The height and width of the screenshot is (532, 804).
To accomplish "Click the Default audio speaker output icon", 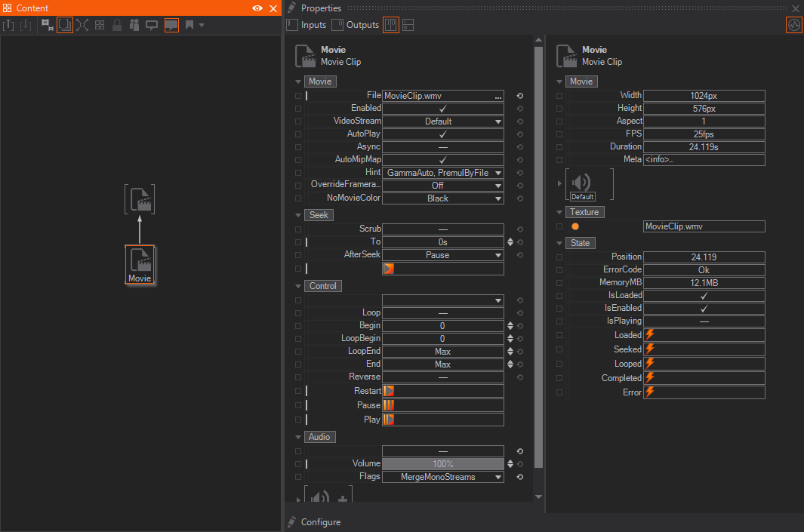I will coord(581,182).
